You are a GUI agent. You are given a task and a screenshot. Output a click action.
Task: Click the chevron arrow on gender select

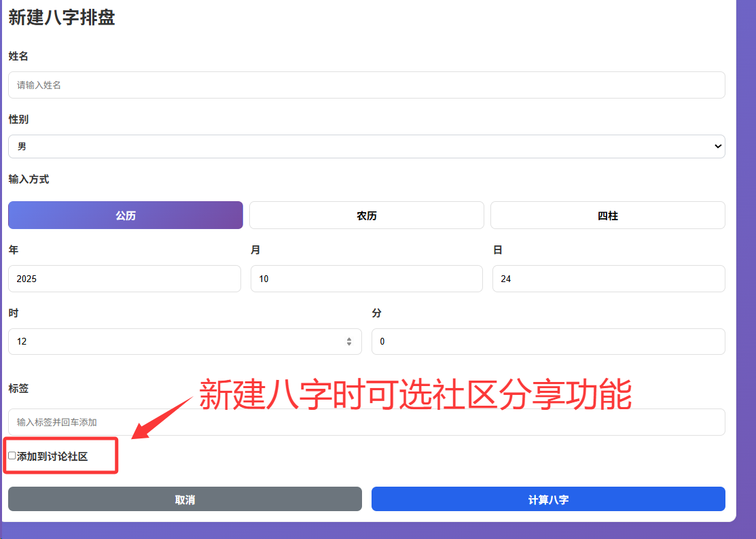pyautogui.click(x=717, y=146)
